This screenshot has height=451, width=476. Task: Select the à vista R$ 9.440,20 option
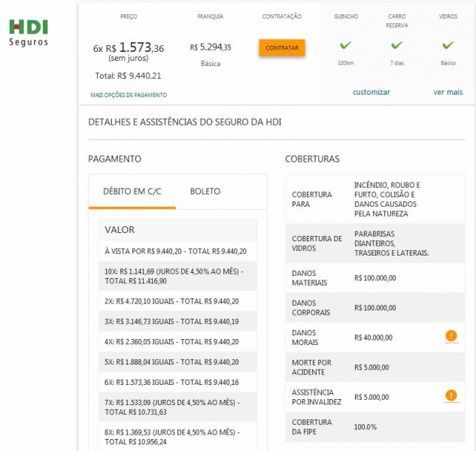coord(177,251)
